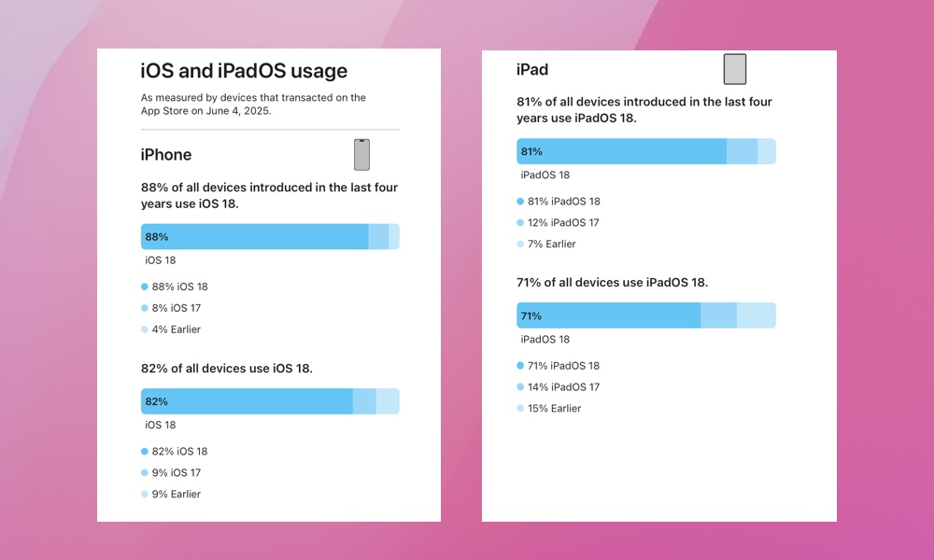Click the 7% Earlier legend entry
The image size is (934, 560).
[x=546, y=244]
